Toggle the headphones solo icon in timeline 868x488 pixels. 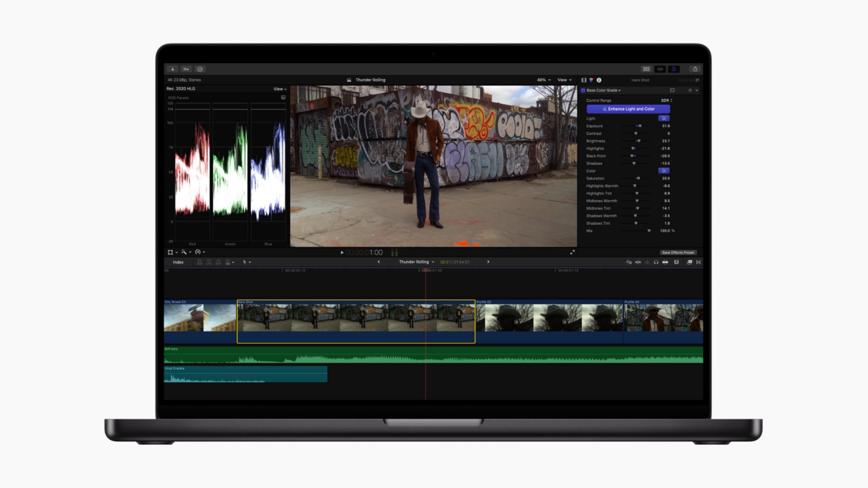pos(656,262)
